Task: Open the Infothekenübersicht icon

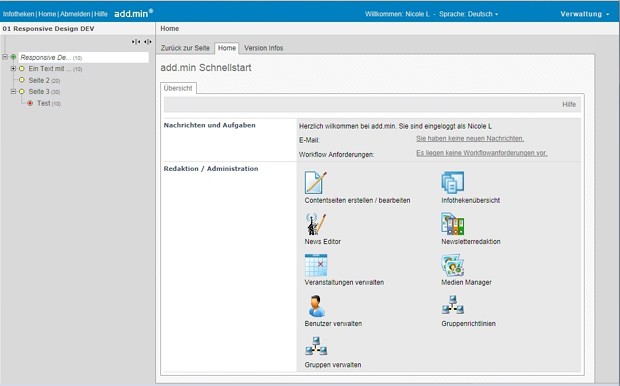Action: 453,182
